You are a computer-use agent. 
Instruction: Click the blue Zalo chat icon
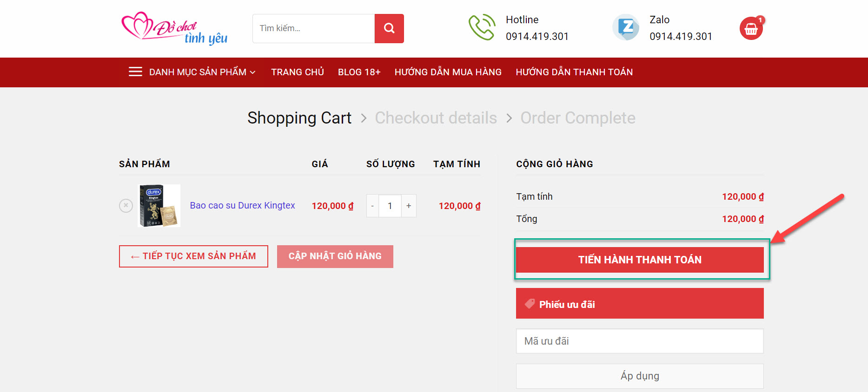click(x=626, y=27)
